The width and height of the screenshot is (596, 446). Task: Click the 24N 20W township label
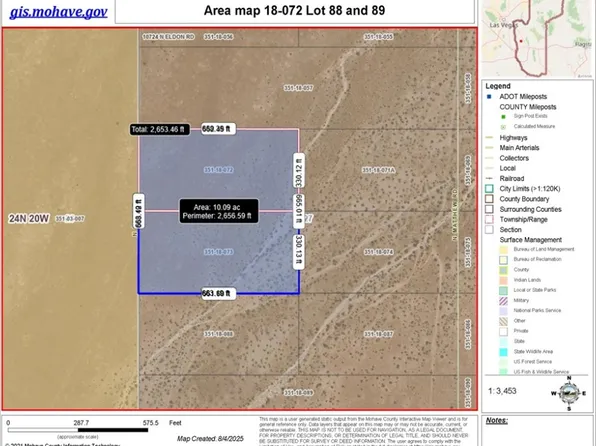click(29, 219)
